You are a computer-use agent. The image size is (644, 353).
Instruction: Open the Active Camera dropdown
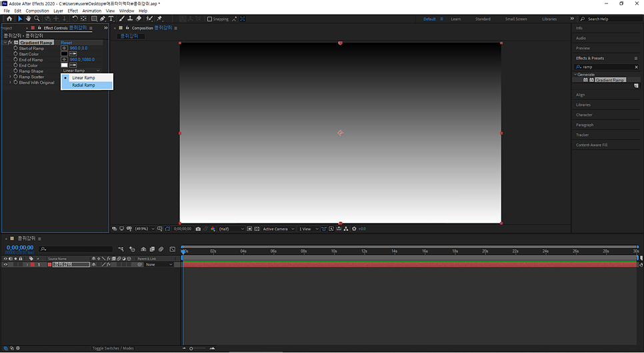[x=279, y=229]
